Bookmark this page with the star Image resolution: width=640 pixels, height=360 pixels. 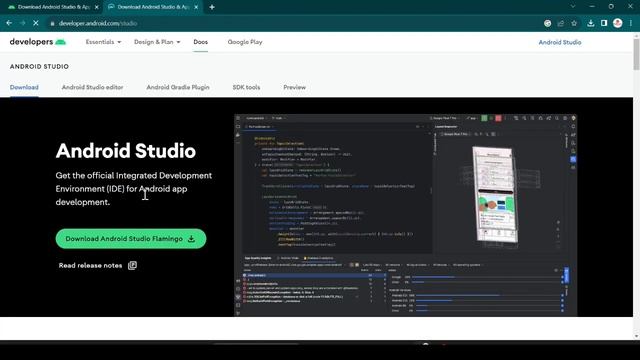click(x=574, y=23)
